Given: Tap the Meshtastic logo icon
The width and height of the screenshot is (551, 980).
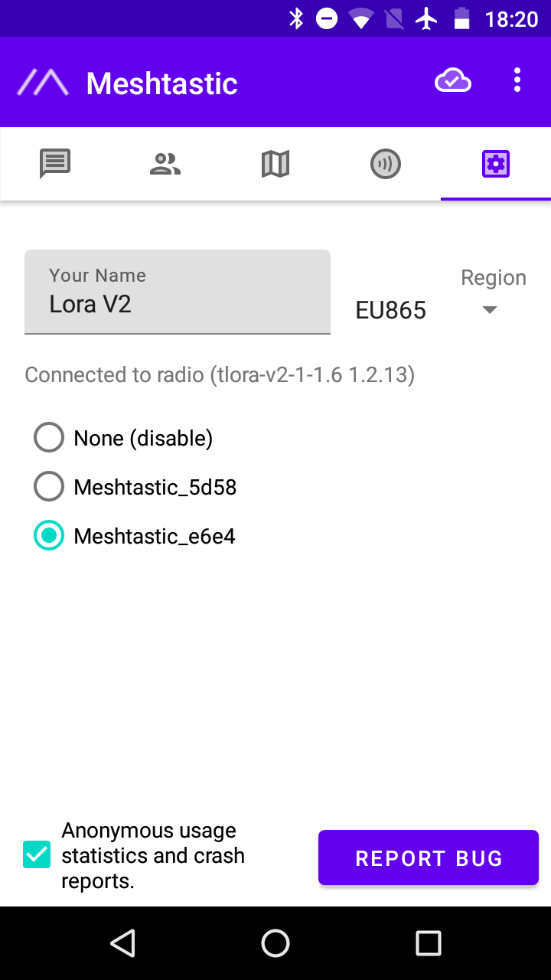Looking at the screenshot, I should tap(44, 83).
